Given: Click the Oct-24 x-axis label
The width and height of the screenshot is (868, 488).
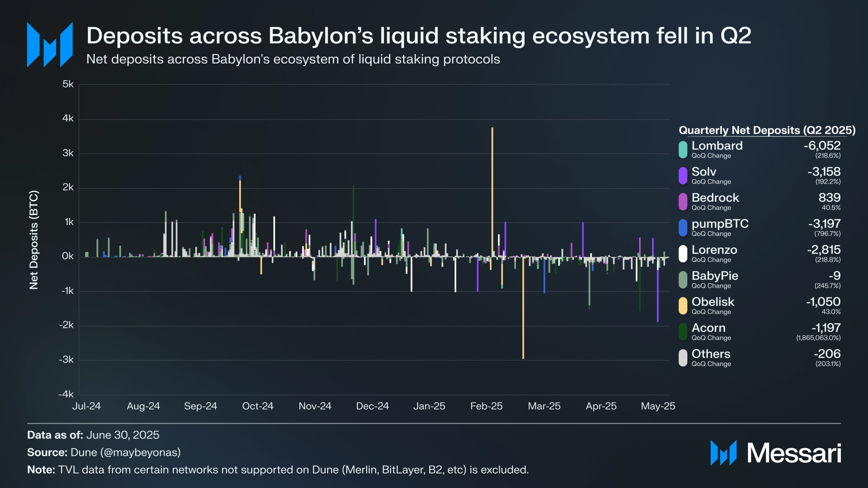Looking at the screenshot, I should [x=258, y=406].
